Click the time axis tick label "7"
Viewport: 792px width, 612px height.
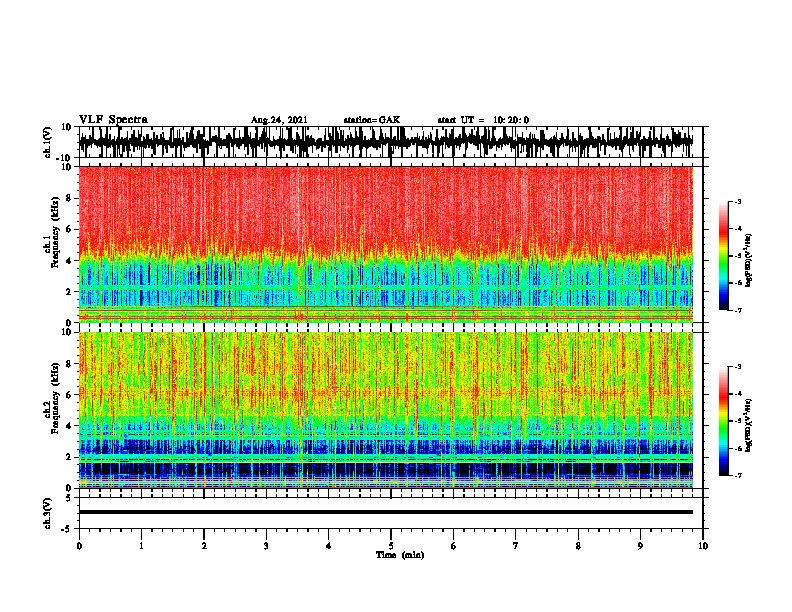(x=516, y=546)
